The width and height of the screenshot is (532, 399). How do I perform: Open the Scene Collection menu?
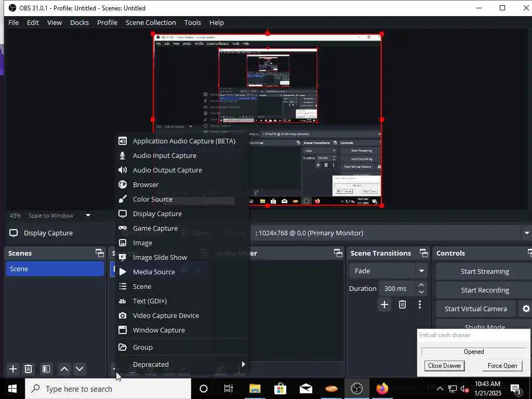(x=151, y=23)
